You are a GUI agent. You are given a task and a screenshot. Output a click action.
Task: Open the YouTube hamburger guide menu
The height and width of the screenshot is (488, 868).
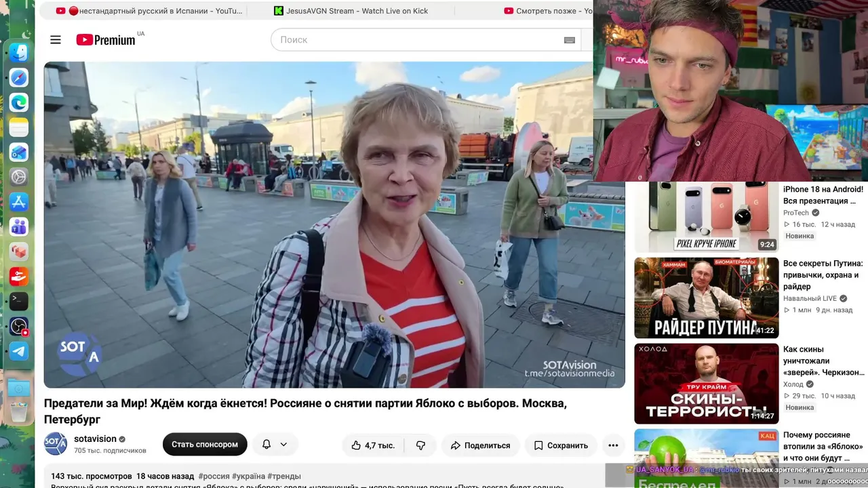tap(56, 40)
